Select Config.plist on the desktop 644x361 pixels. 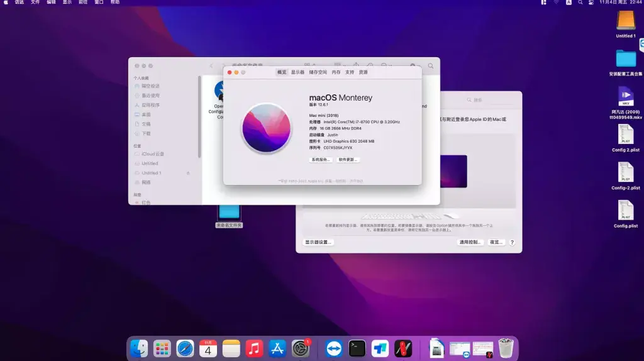coord(626,214)
